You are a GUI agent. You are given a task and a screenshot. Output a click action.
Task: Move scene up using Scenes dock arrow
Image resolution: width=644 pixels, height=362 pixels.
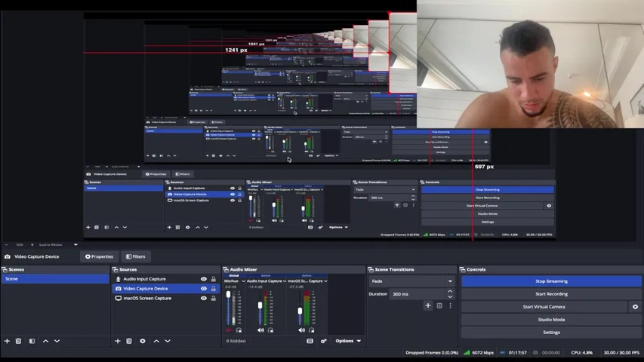[x=45, y=341]
